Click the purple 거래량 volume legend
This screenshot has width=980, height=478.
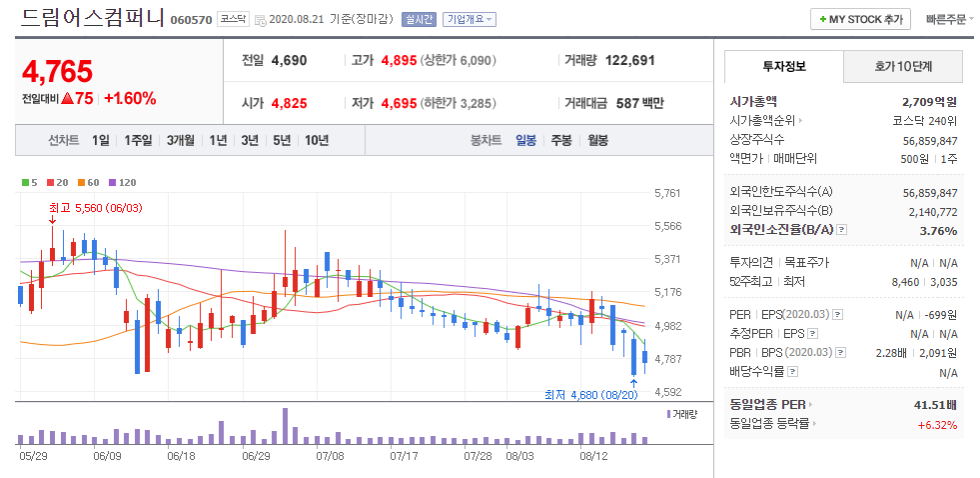[x=680, y=414]
